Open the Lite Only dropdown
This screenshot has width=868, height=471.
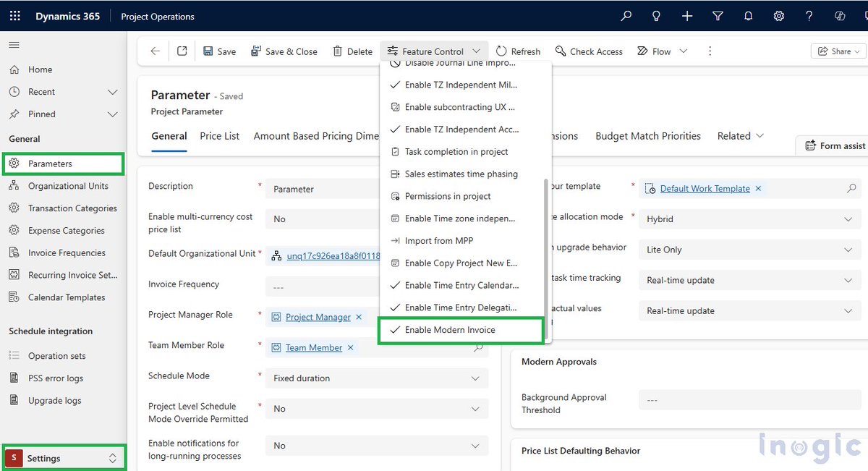pos(749,250)
